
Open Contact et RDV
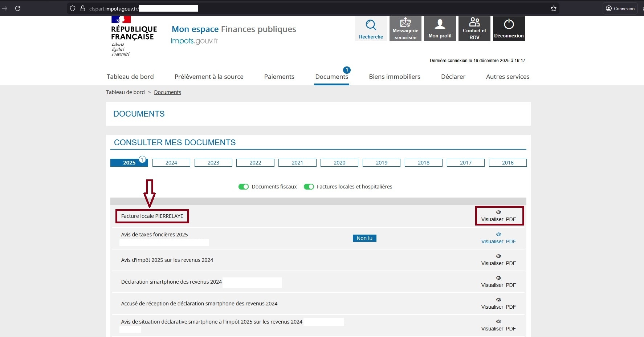tap(474, 29)
